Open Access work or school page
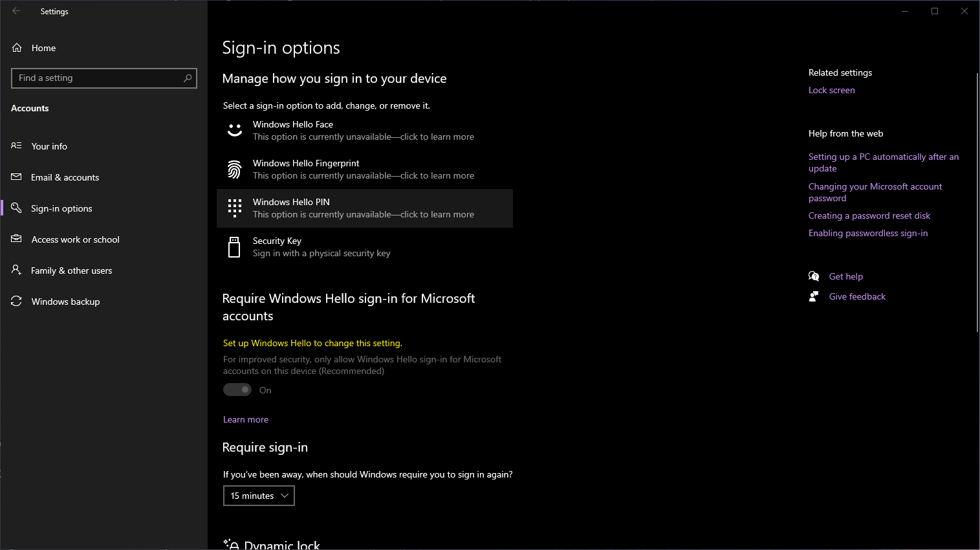The height and width of the screenshot is (550, 980). [103, 239]
